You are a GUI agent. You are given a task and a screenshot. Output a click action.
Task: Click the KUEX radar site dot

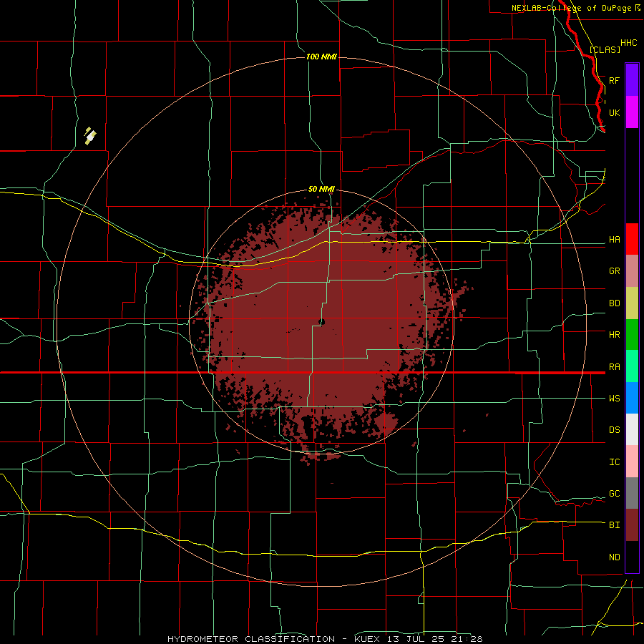tap(321, 322)
